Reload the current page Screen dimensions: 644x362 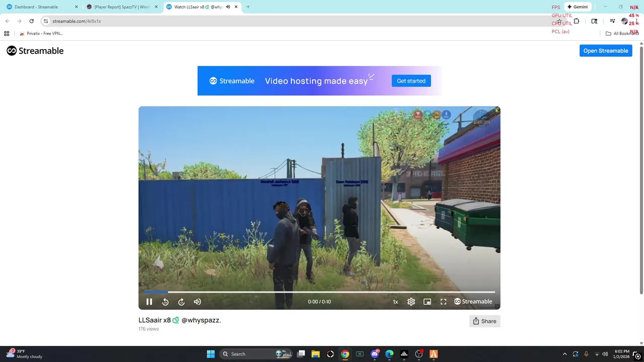[x=31, y=21]
